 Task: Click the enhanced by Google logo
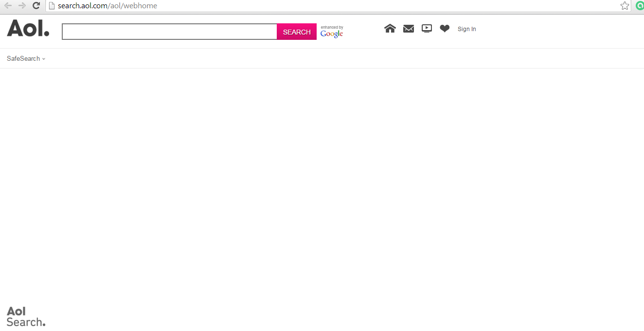pyautogui.click(x=332, y=32)
